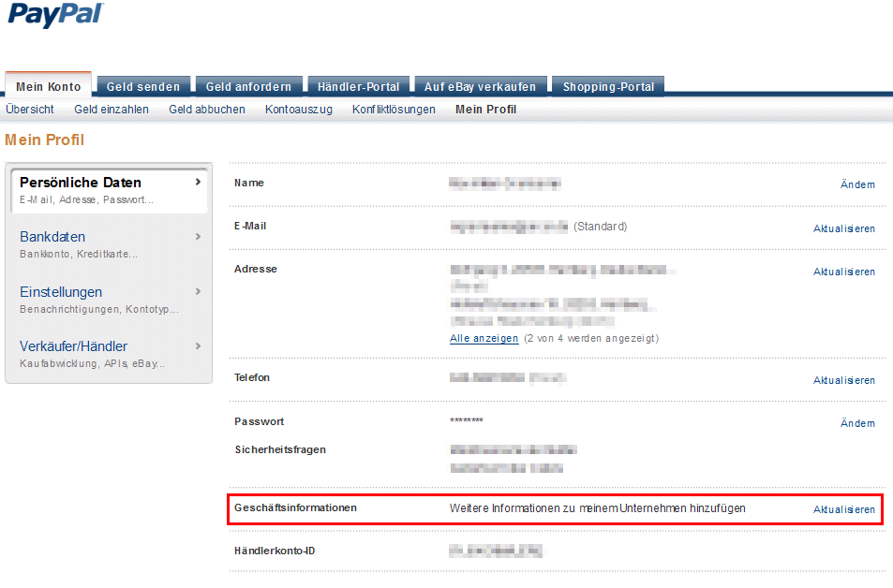
Task: Click the Alle anzeigen address link
Action: [x=484, y=338]
